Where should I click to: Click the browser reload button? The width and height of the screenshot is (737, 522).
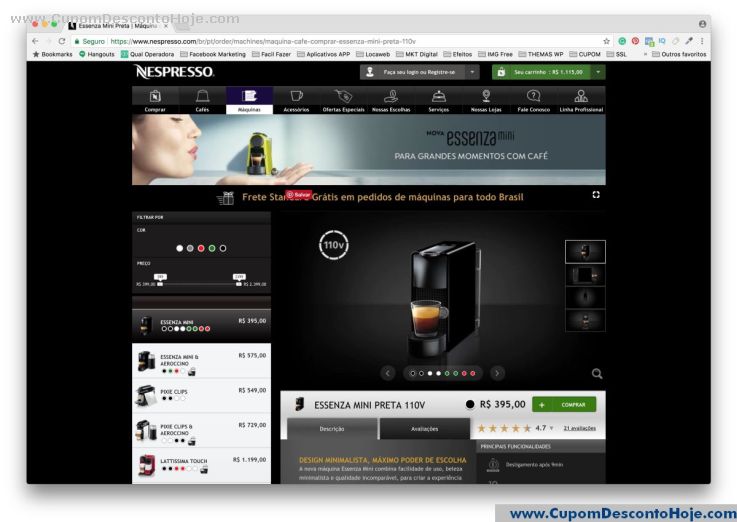point(62,41)
